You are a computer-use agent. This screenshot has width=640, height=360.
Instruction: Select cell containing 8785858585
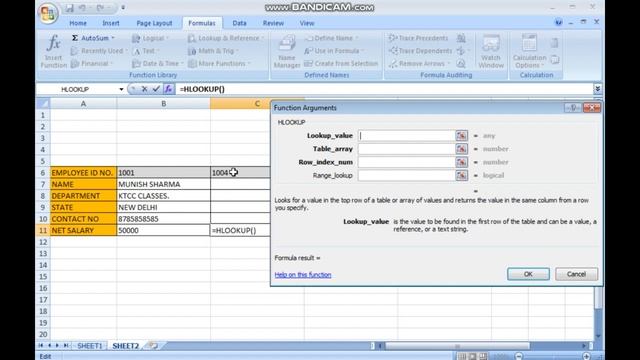163,219
